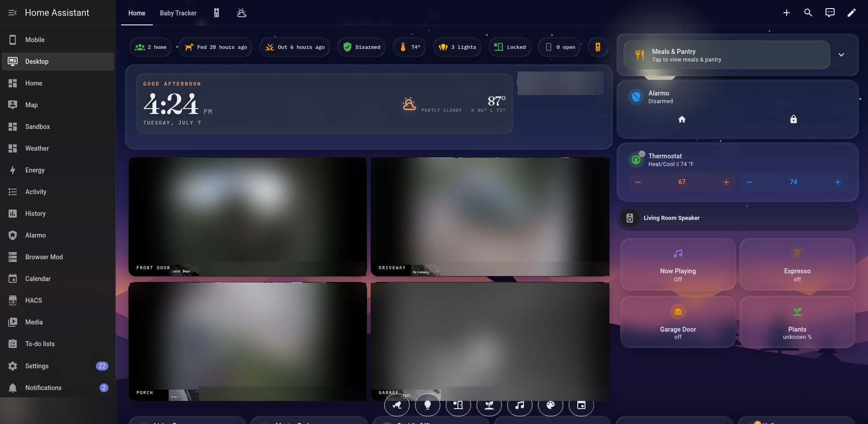
Task: Open the Energy dashboard in the sidebar
Action: click(58, 170)
